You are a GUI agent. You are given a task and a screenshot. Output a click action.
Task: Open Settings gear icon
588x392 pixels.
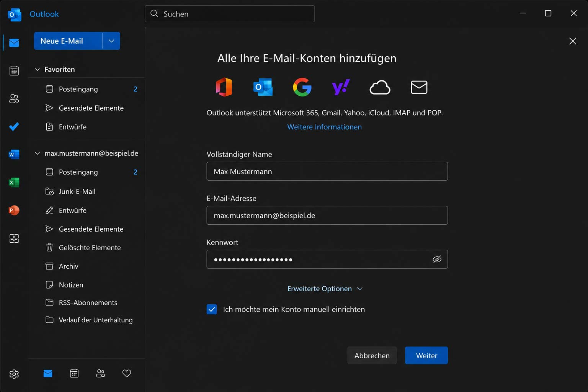point(14,374)
